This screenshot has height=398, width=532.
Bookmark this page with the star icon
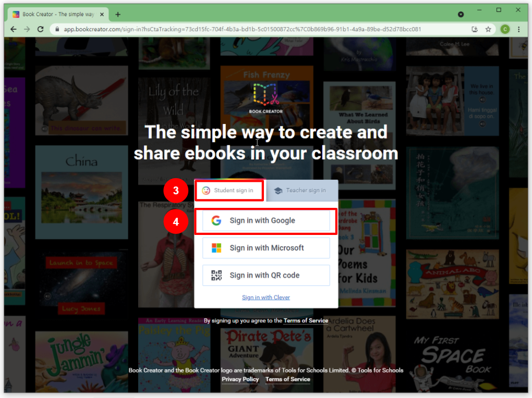[x=488, y=29]
